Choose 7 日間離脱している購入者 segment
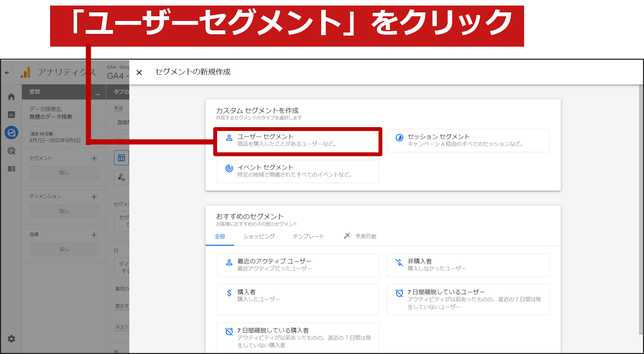The image size is (644, 354). coord(298,338)
